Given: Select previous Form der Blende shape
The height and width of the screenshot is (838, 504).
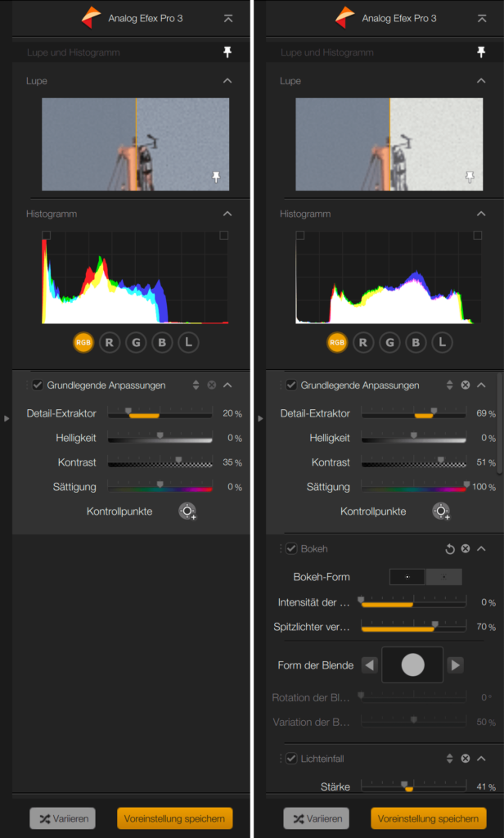Looking at the screenshot, I should [370, 665].
